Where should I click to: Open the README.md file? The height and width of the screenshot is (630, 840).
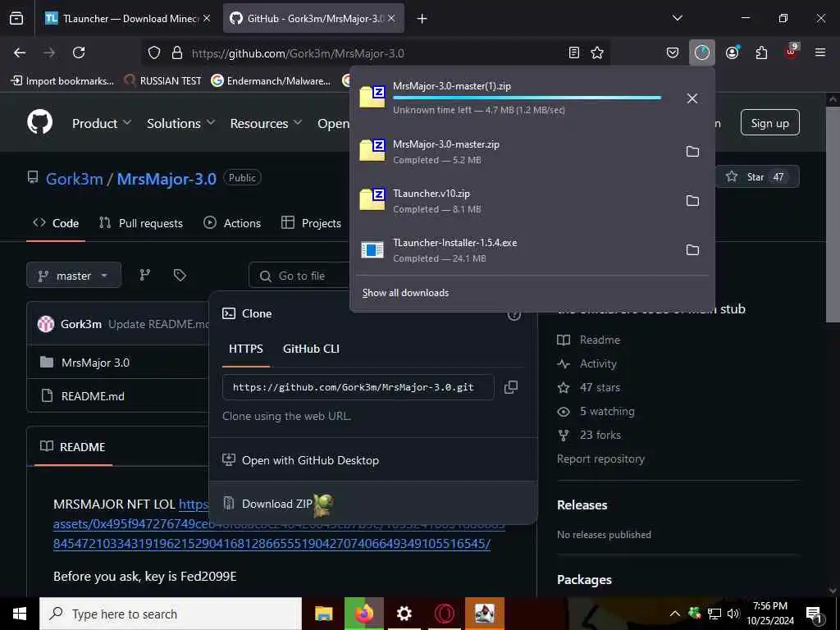93,396
